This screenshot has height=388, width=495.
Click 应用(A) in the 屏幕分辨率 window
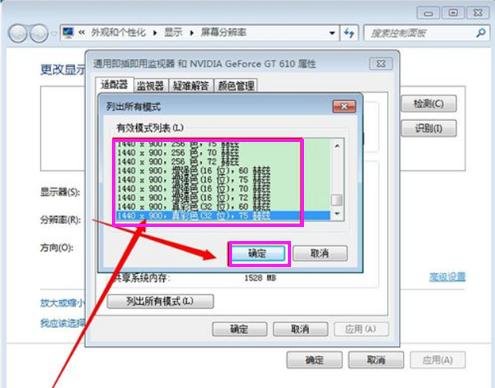tap(438, 360)
